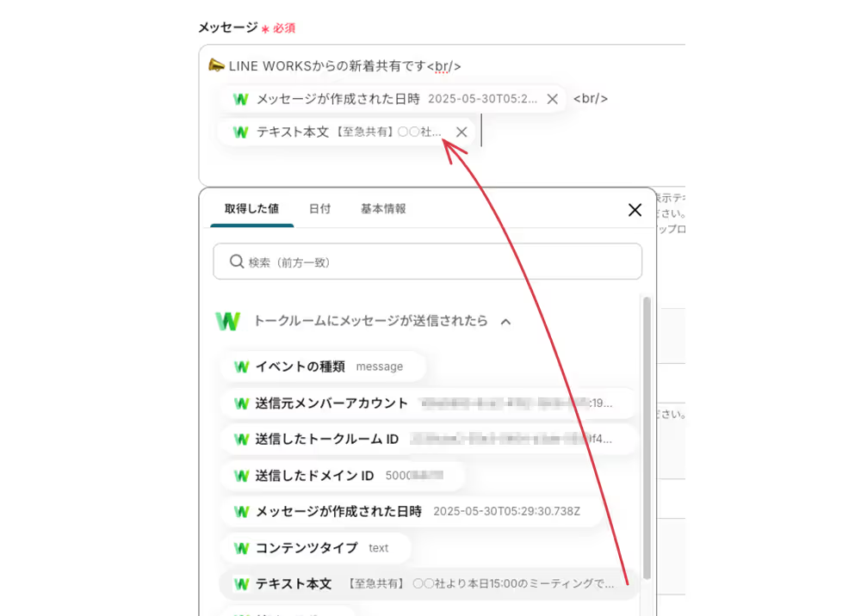The height and width of the screenshot is (616, 861).
Task: Insert the 送信したトークルーム ID value
Action: point(428,439)
